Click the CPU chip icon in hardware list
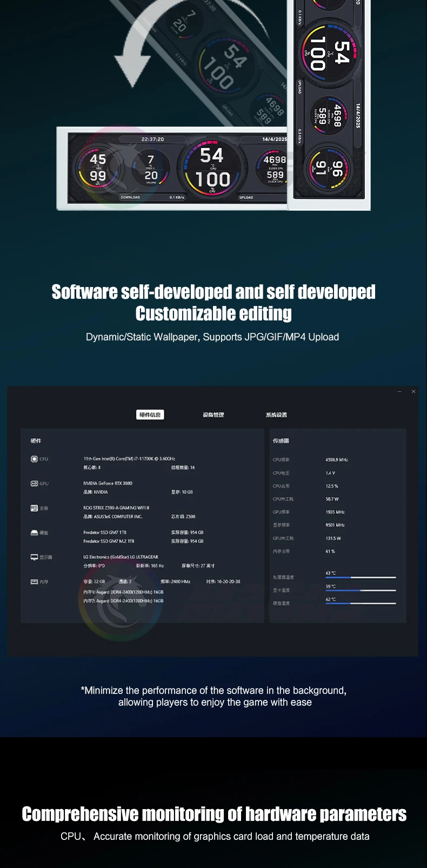Screen dimensions: 427x868 (x=34, y=459)
